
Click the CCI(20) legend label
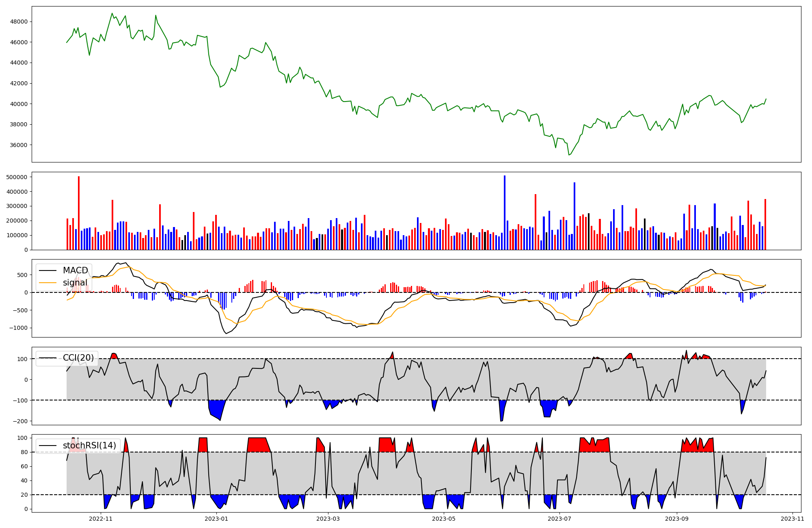click(78, 358)
